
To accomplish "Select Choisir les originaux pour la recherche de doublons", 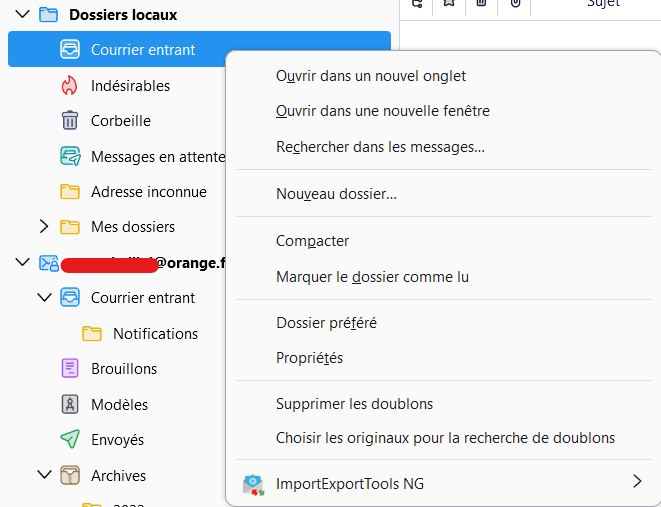I will point(444,438).
